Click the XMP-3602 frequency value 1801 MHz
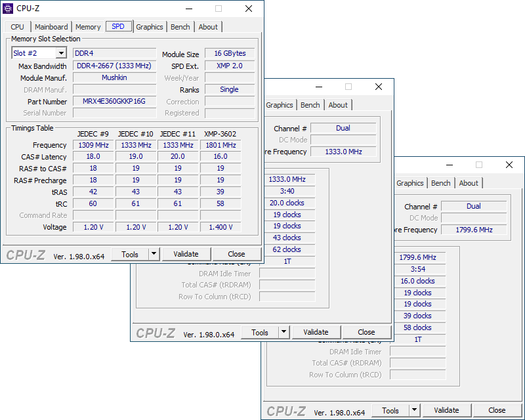Image resolution: width=525 pixels, height=420 pixels. click(x=220, y=145)
